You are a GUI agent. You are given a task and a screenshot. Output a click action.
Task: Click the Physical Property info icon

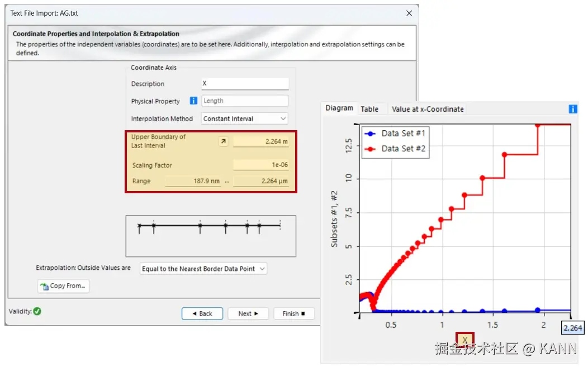pos(193,101)
